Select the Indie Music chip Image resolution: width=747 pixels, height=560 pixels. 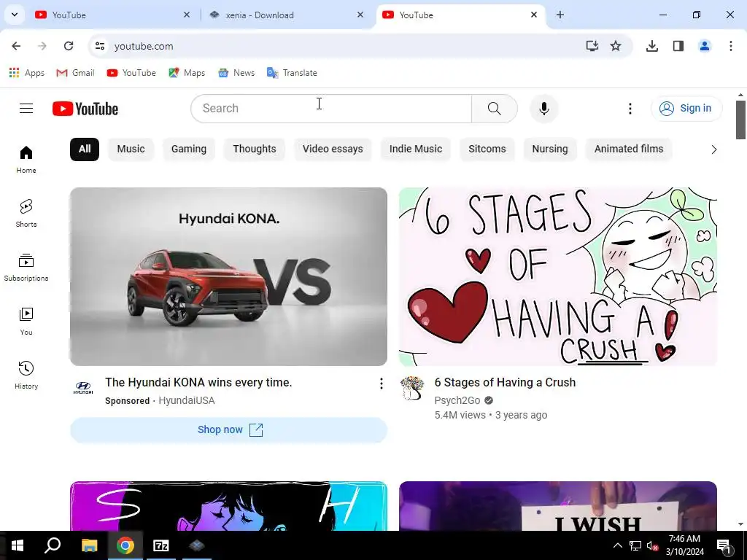pos(415,149)
